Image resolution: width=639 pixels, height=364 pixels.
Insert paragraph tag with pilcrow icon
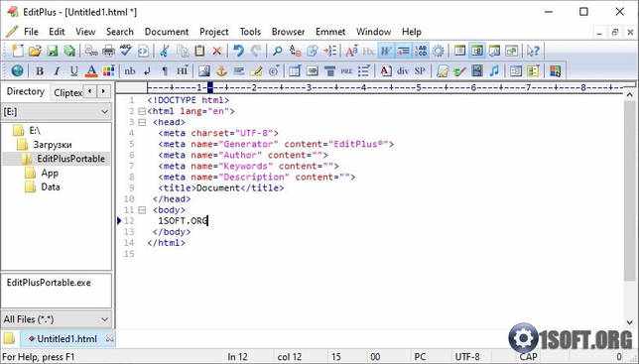pyautogui.click(x=165, y=70)
